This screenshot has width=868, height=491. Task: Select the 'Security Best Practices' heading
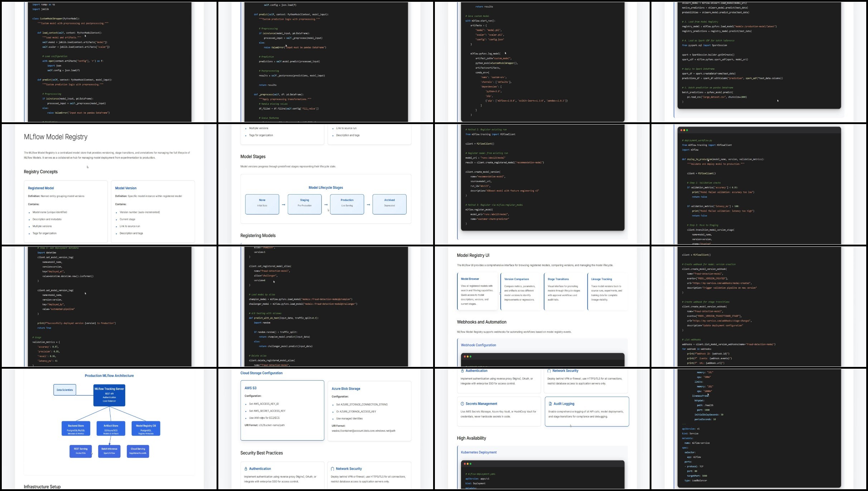point(261,453)
